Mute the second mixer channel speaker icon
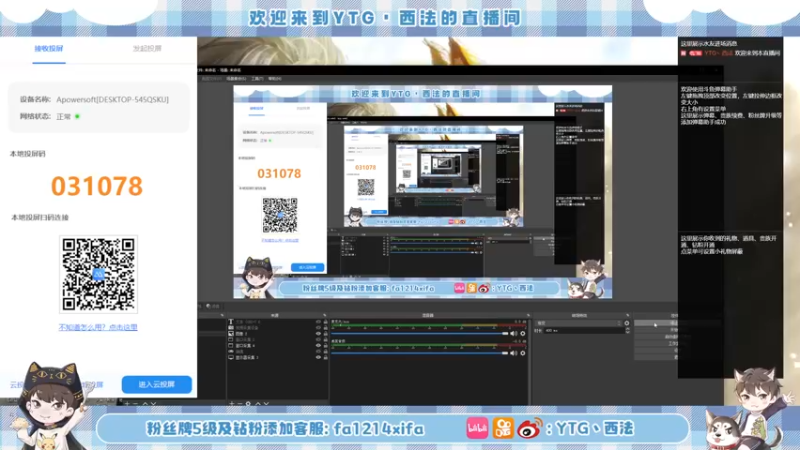Screen dimensions: 800x450 click(x=514, y=353)
